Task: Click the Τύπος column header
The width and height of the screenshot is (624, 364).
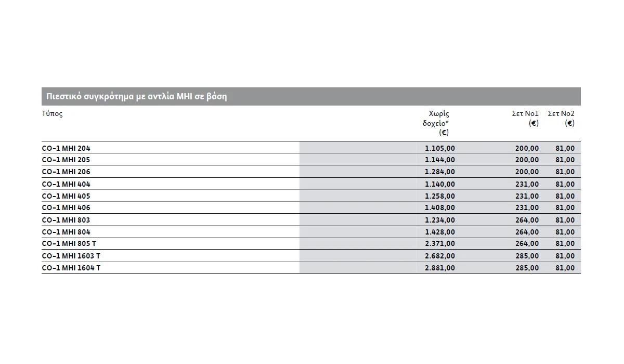Action: [x=52, y=114]
